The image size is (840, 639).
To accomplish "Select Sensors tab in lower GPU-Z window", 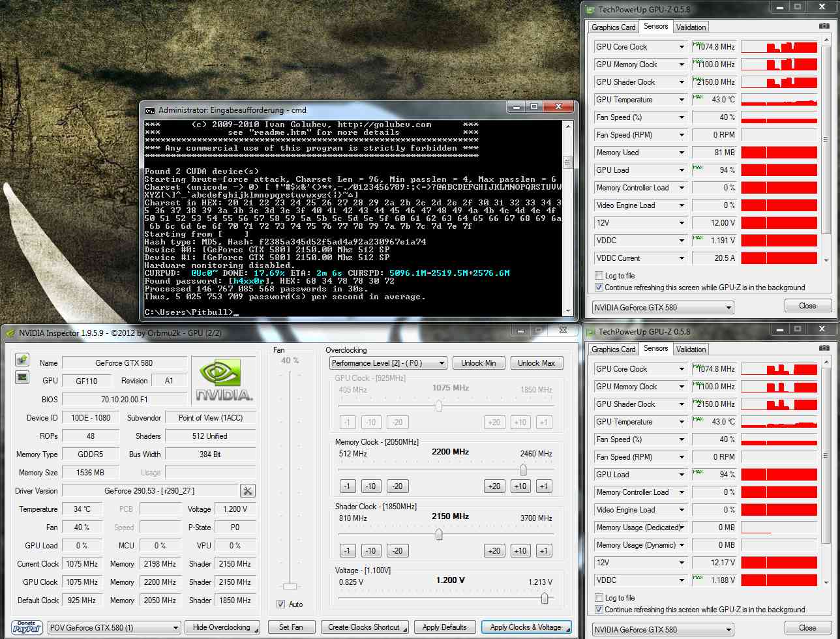I will (655, 348).
